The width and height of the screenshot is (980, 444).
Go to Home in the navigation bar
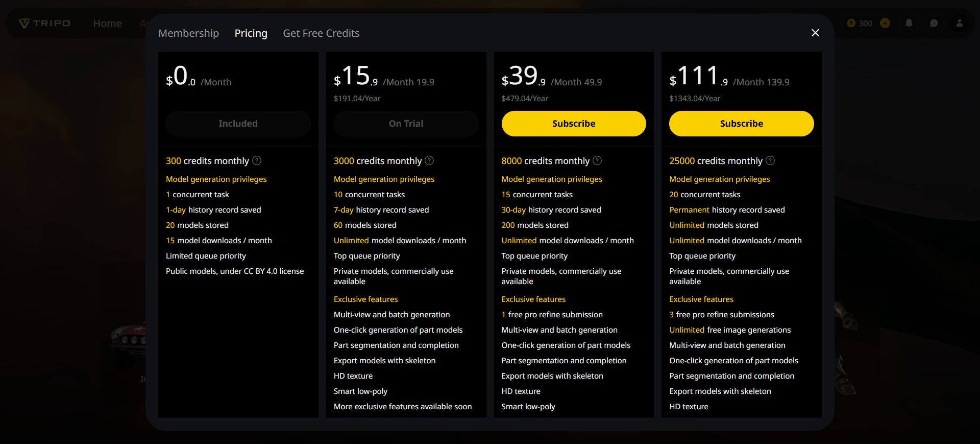pyautogui.click(x=107, y=24)
